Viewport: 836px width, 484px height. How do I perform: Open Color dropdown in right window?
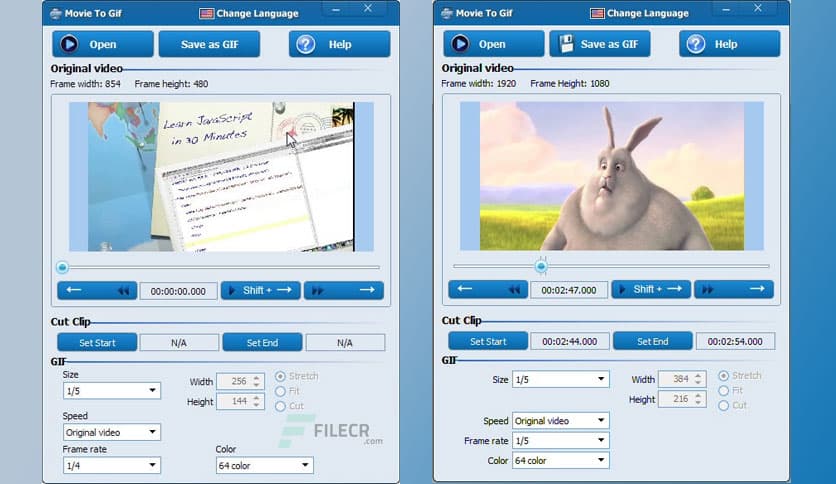coord(560,461)
